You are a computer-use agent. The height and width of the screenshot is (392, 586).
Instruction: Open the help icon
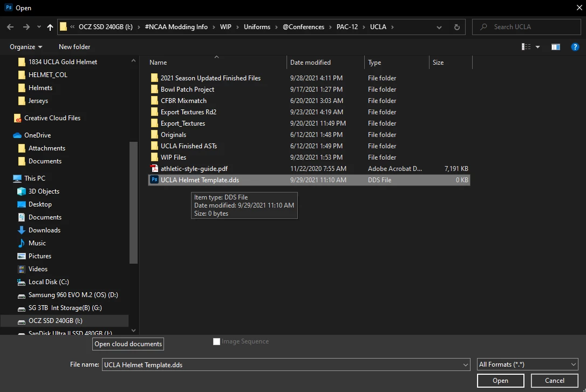click(x=575, y=47)
